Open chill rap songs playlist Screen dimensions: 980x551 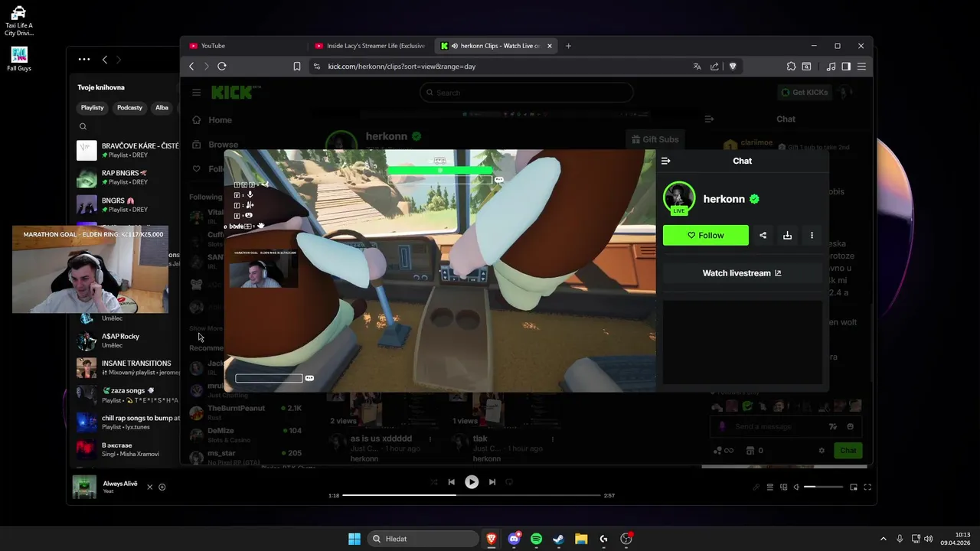(x=127, y=422)
